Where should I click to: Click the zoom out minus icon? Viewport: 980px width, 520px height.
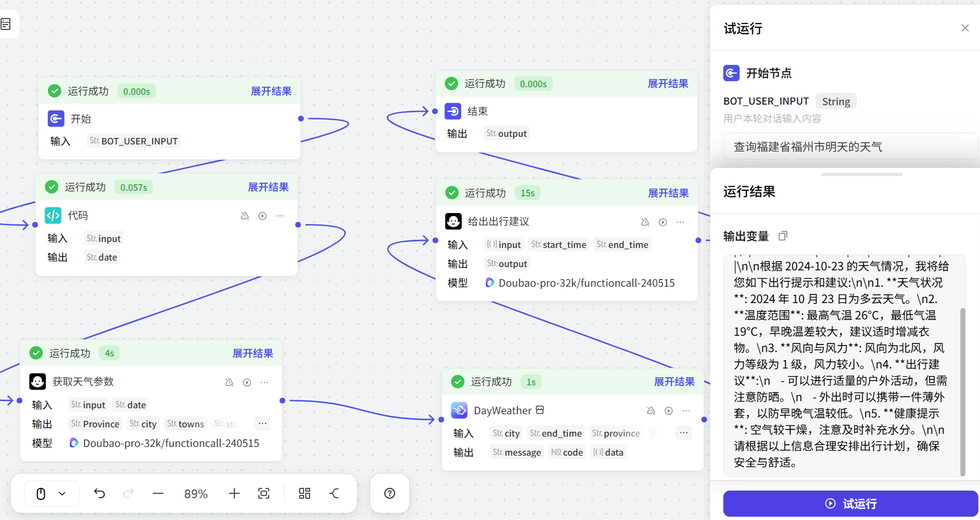tap(158, 493)
